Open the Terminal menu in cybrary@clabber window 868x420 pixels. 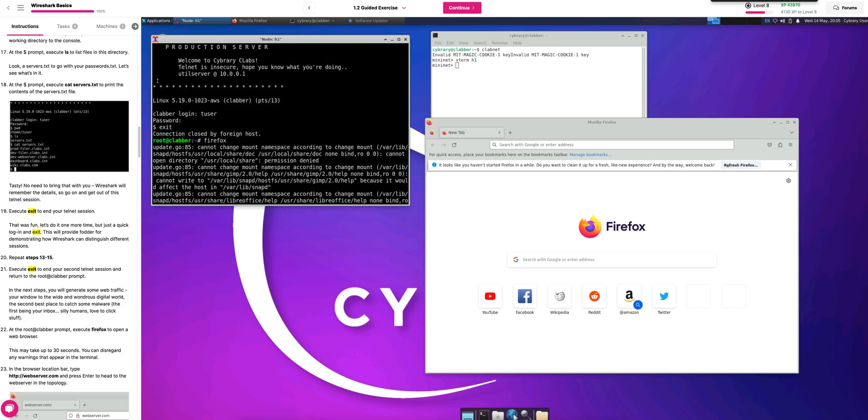(499, 43)
